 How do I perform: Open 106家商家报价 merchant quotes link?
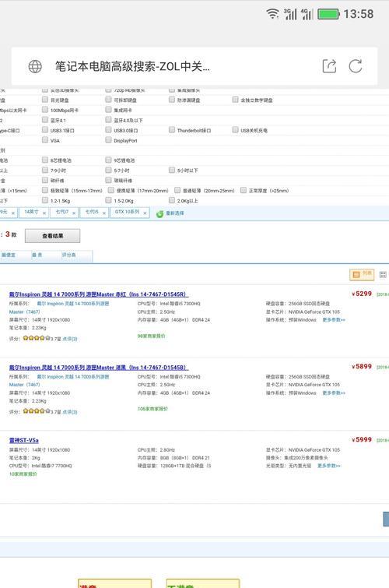click(x=152, y=409)
